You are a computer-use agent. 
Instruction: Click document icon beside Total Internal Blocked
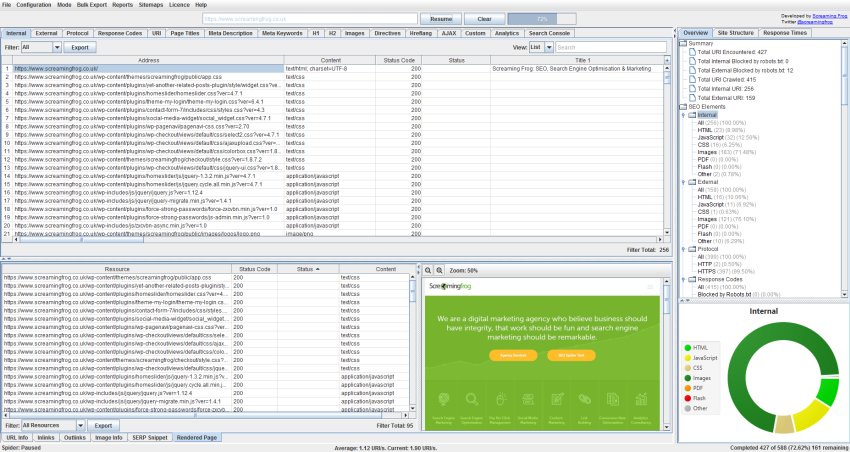point(692,62)
